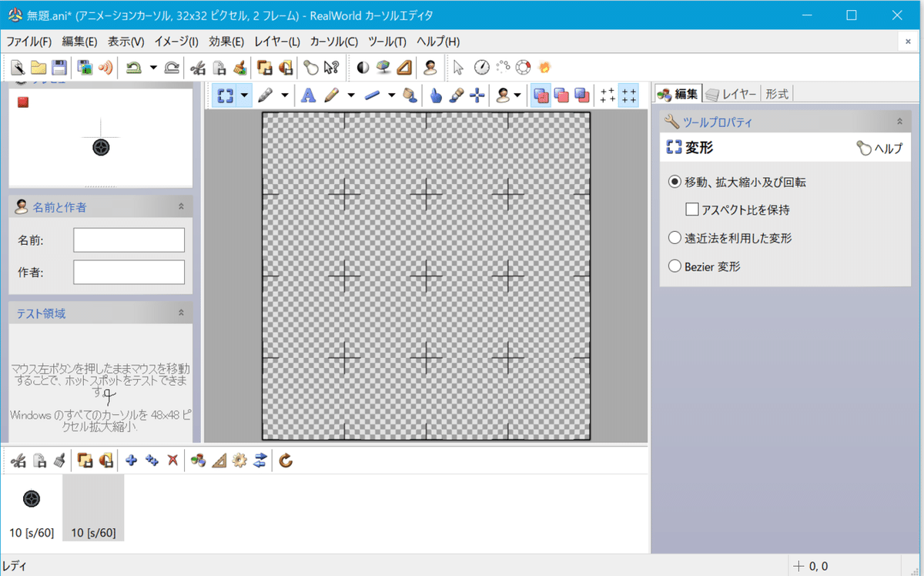Open a file with the folder icon
The image size is (924, 576).
(x=38, y=67)
